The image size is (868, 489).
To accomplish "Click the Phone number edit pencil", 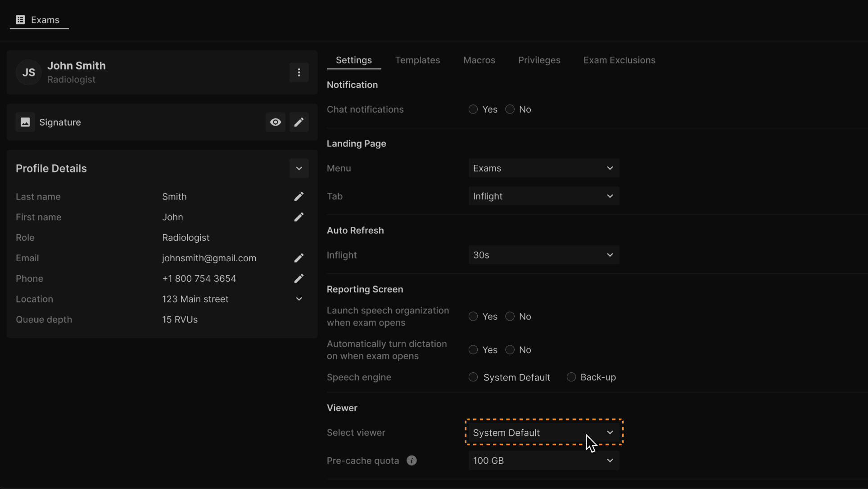I will point(299,279).
